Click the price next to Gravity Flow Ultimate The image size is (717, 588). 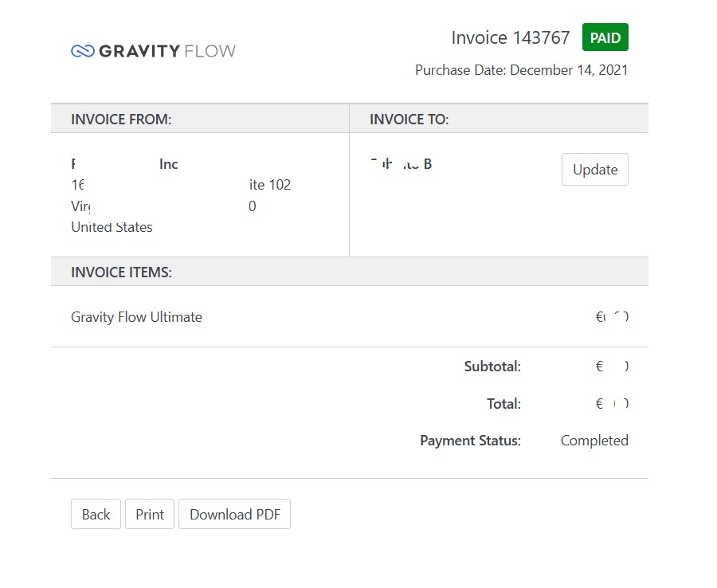pyautogui.click(x=611, y=316)
